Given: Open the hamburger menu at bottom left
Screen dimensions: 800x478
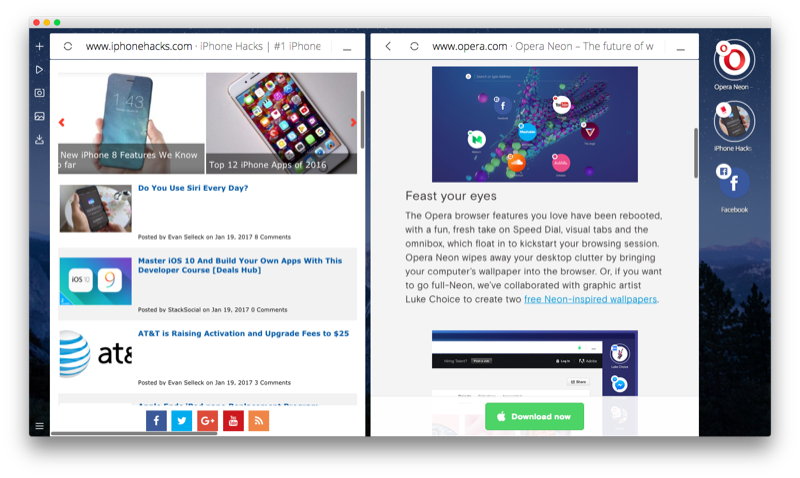Looking at the screenshot, I should coord(39,426).
